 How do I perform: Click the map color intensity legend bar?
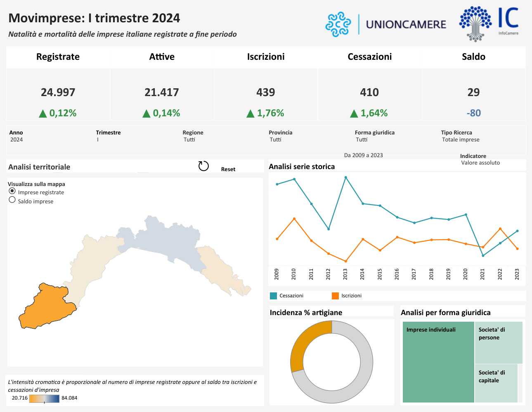tap(44, 399)
